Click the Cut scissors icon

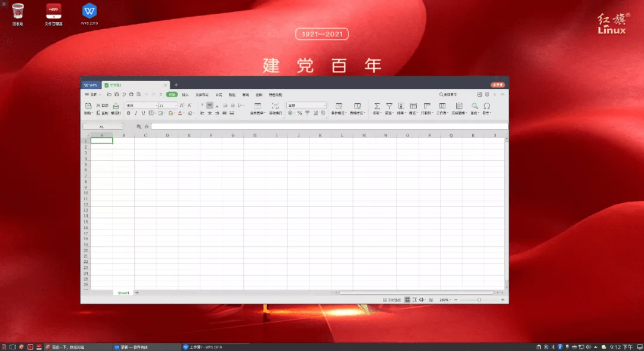click(98, 105)
